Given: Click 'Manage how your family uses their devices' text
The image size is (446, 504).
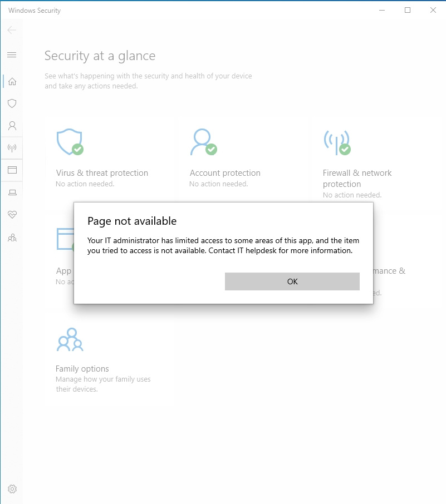Looking at the screenshot, I should click(x=103, y=384).
